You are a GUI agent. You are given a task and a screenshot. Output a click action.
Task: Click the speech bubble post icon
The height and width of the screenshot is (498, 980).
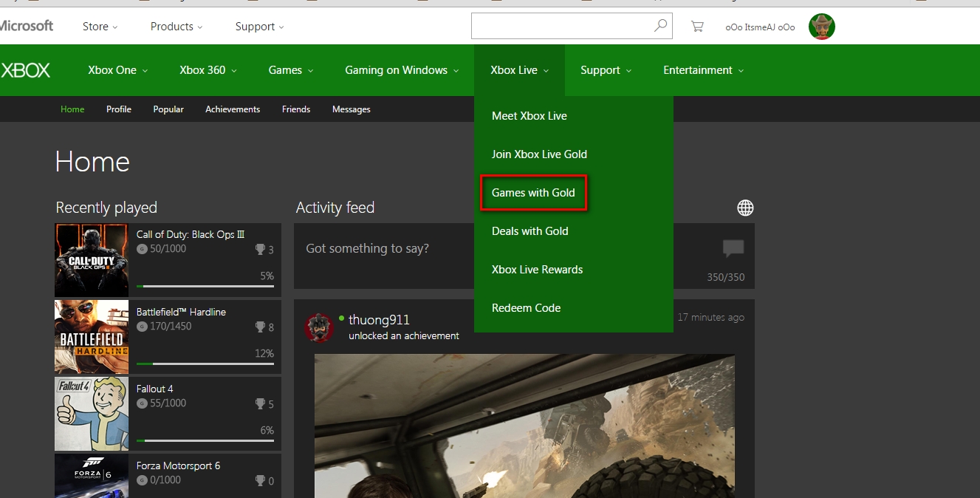[733, 248]
